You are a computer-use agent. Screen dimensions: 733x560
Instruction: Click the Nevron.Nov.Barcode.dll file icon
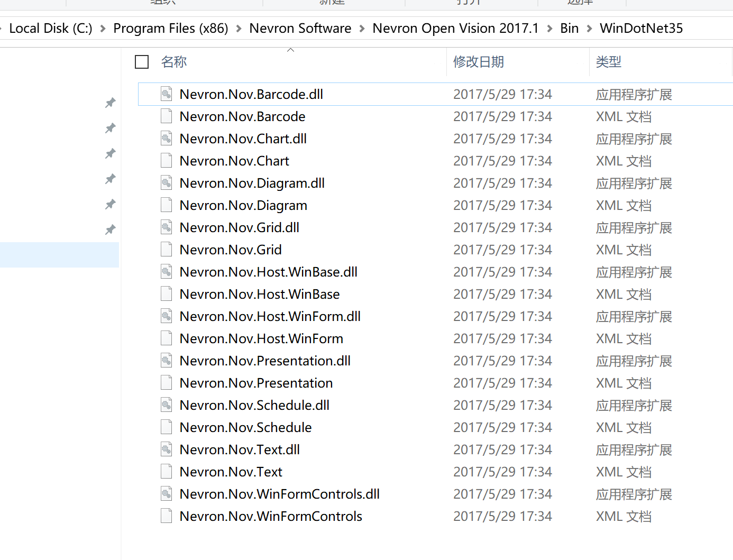(166, 94)
